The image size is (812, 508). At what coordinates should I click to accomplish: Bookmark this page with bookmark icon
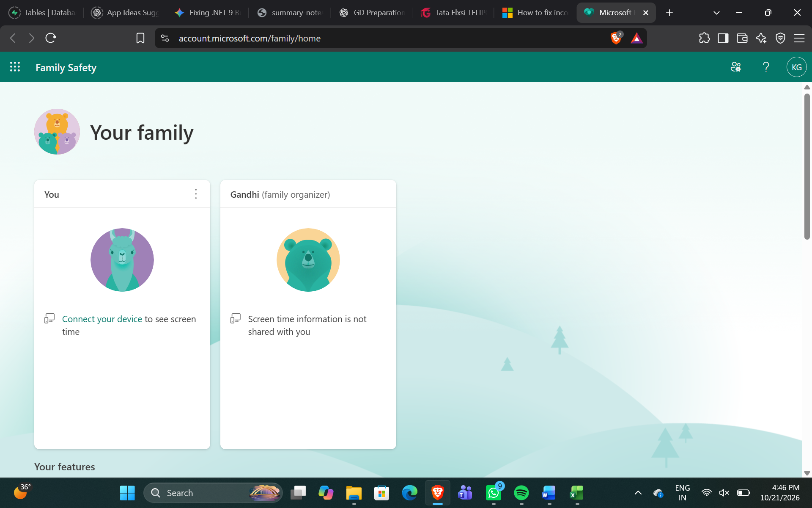pyautogui.click(x=140, y=38)
